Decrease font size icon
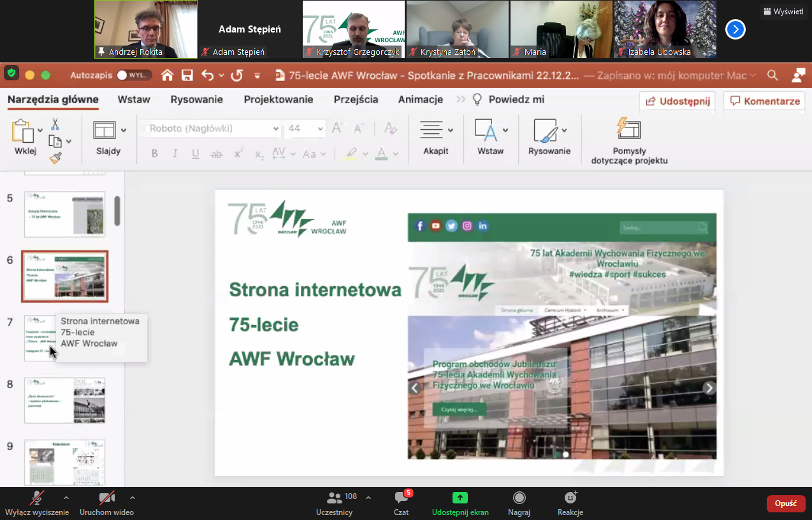This screenshot has height=520, width=812. coord(359,128)
